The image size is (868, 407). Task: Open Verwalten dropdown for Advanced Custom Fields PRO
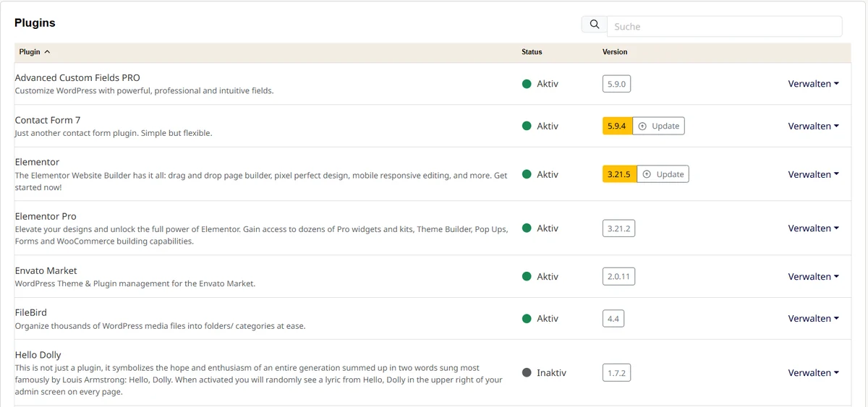click(x=814, y=84)
